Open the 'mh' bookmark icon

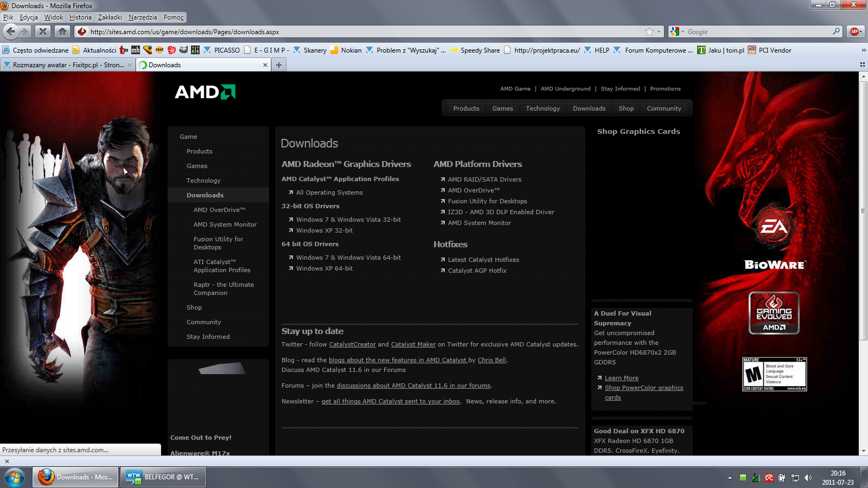pyautogui.click(x=136, y=50)
